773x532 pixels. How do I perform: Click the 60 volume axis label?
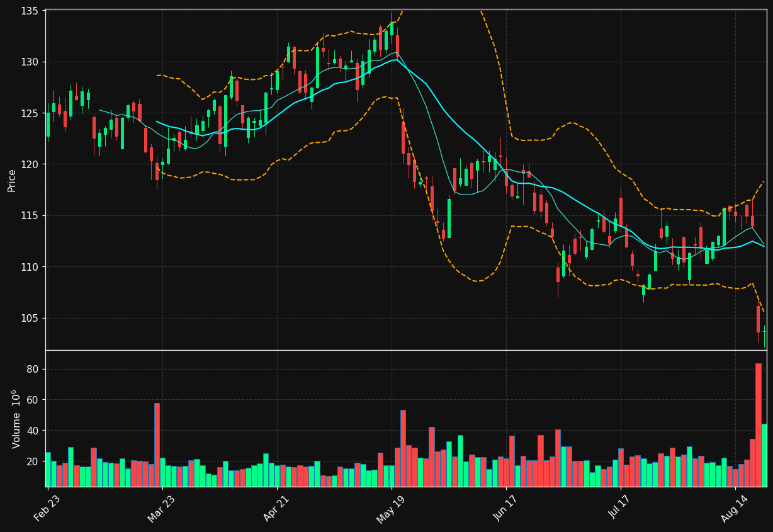pyautogui.click(x=32, y=400)
